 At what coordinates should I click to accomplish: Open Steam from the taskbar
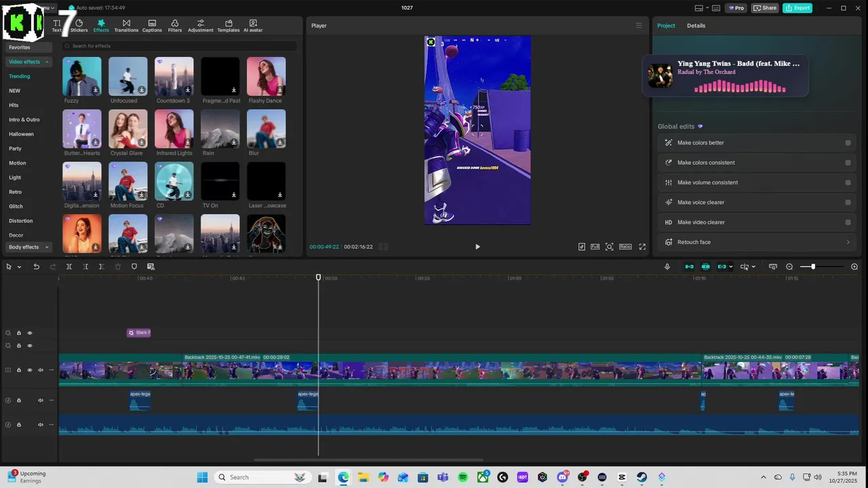(642, 477)
